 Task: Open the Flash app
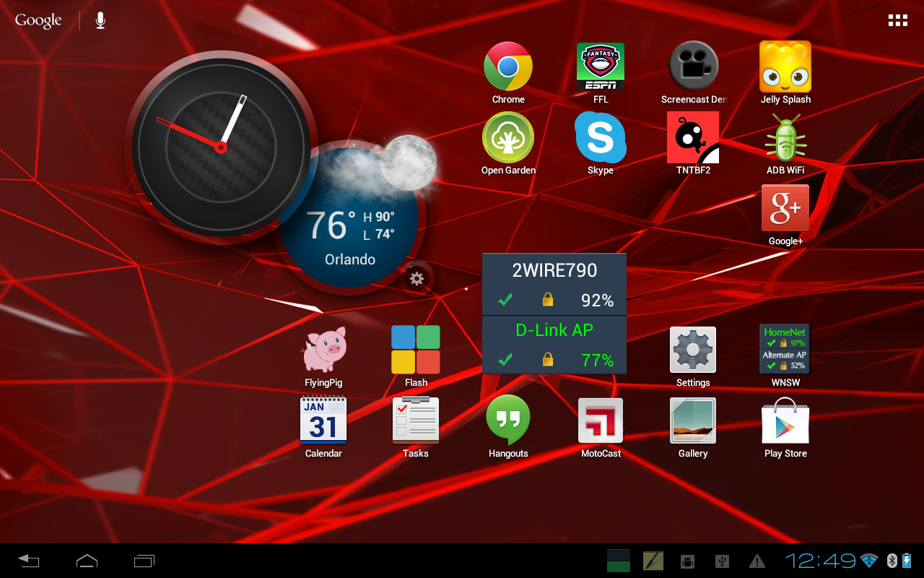point(416,356)
